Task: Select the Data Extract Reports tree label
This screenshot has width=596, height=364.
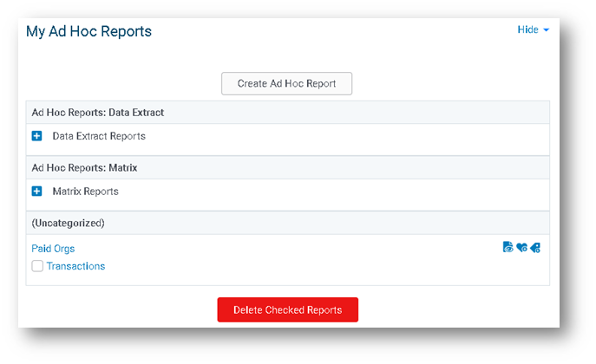Action: 99,136
